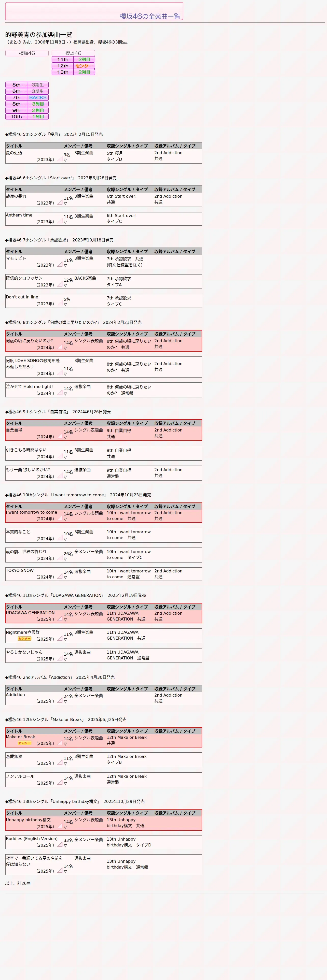Expand the ▽ member list for 静寂の暴力
This screenshot has height=980, width=327.
pos(65,204)
